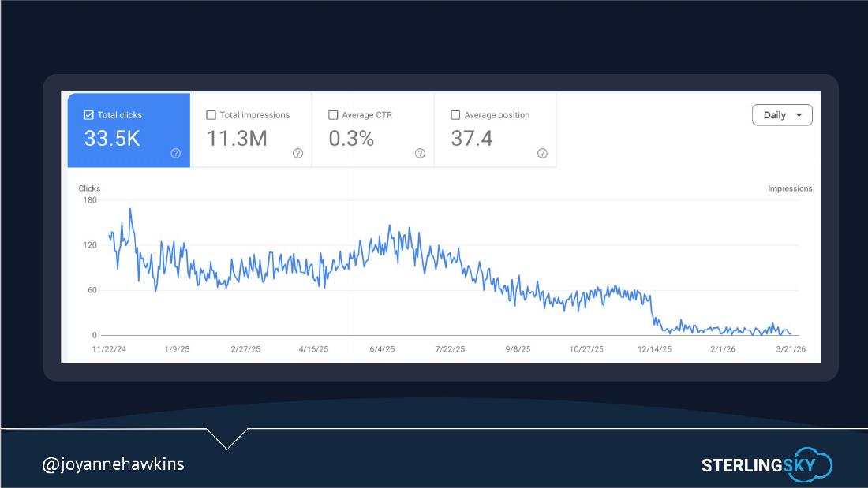Open help icon for Total impressions
Screen dimensions: 868x488
[x=297, y=153]
